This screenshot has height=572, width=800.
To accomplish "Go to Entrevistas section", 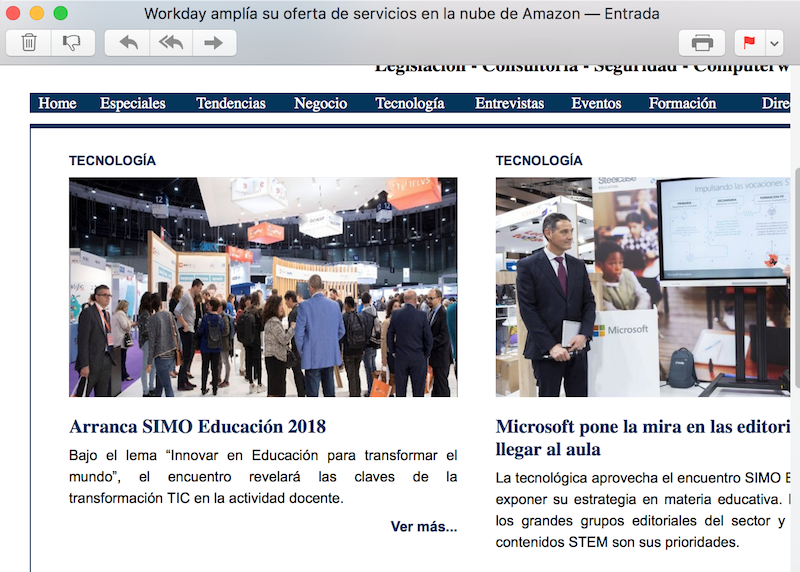I will click(x=509, y=103).
